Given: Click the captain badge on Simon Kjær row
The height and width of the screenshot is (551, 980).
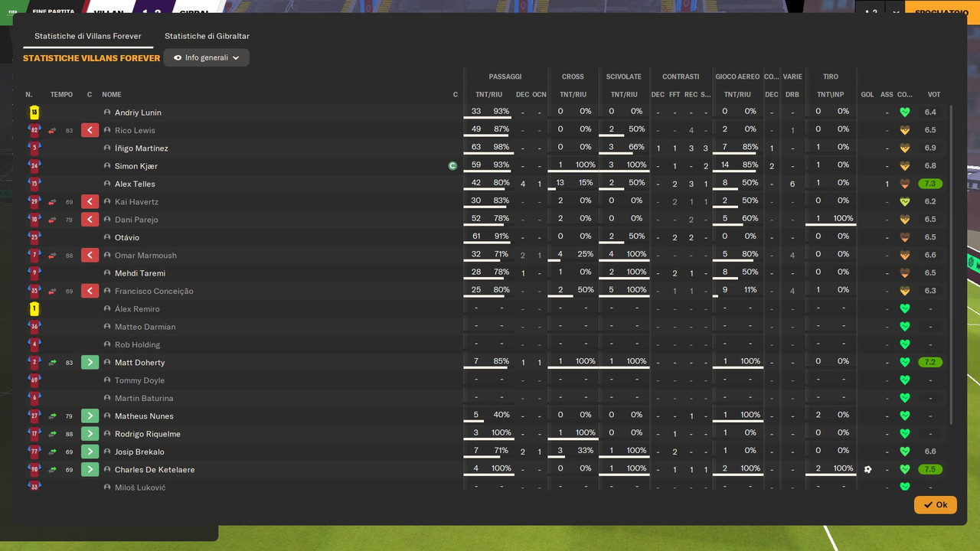Looking at the screenshot, I should pos(452,165).
